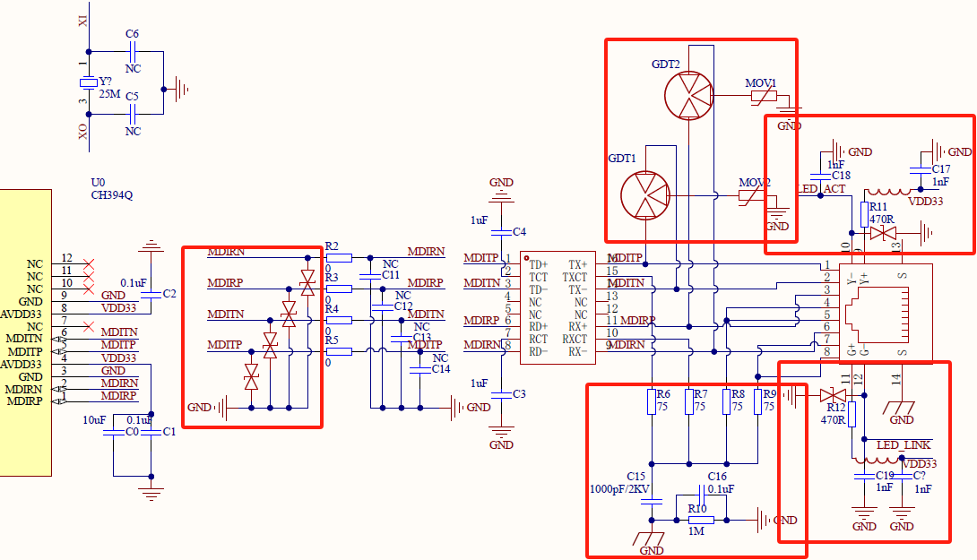Click the C17 1nF capacitor symbol
The image size is (977, 560).
tap(921, 170)
